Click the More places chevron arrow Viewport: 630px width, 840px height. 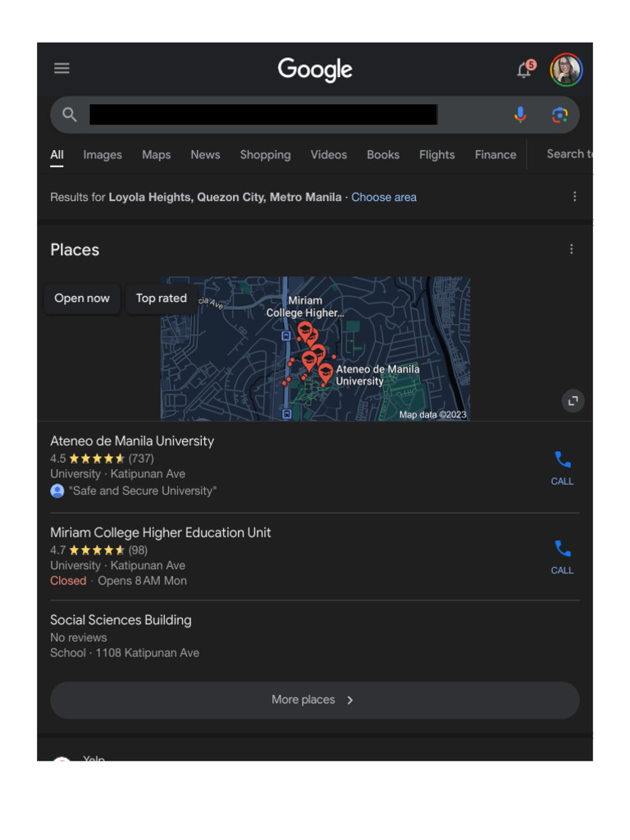[350, 701]
